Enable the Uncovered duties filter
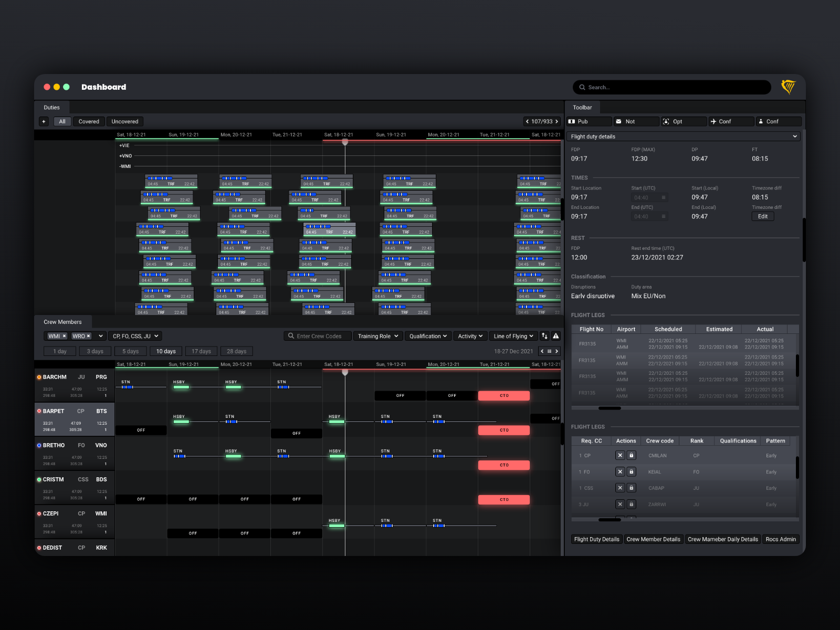 pos(125,121)
